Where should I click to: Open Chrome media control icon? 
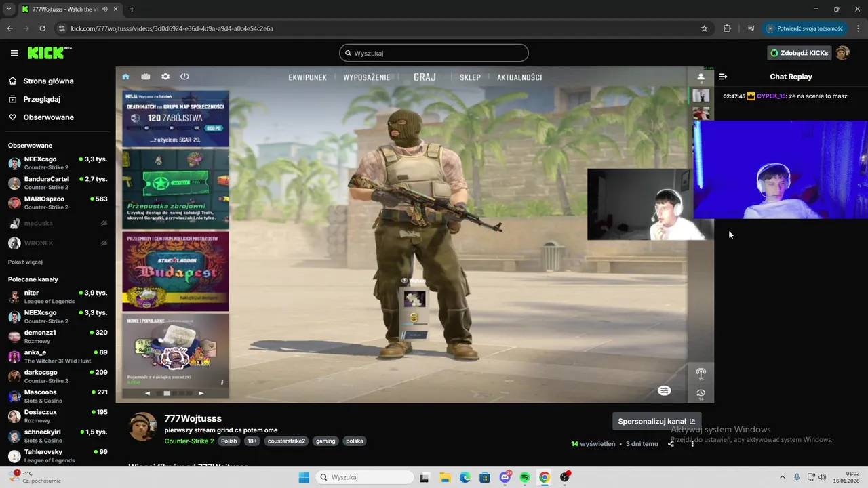(751, 28)
